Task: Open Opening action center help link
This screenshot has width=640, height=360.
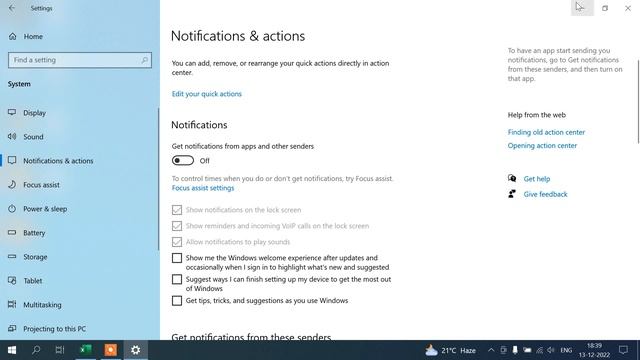Action: (542, 146)
